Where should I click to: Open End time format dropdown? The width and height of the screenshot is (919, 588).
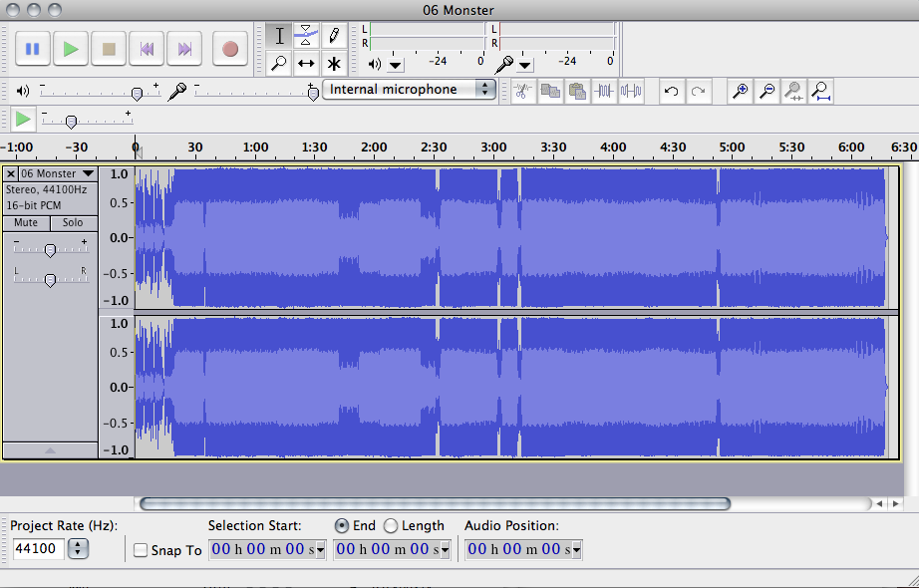[445, 550]
